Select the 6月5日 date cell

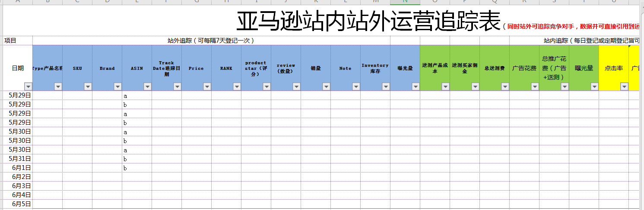tap(17, 204)
